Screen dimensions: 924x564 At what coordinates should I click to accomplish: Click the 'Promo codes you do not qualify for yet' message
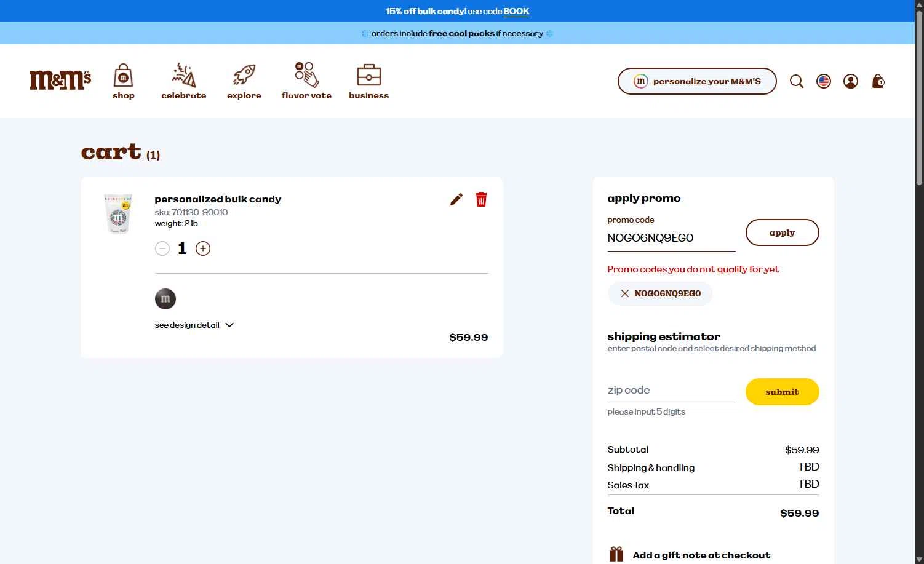click(x=693, y=269)
